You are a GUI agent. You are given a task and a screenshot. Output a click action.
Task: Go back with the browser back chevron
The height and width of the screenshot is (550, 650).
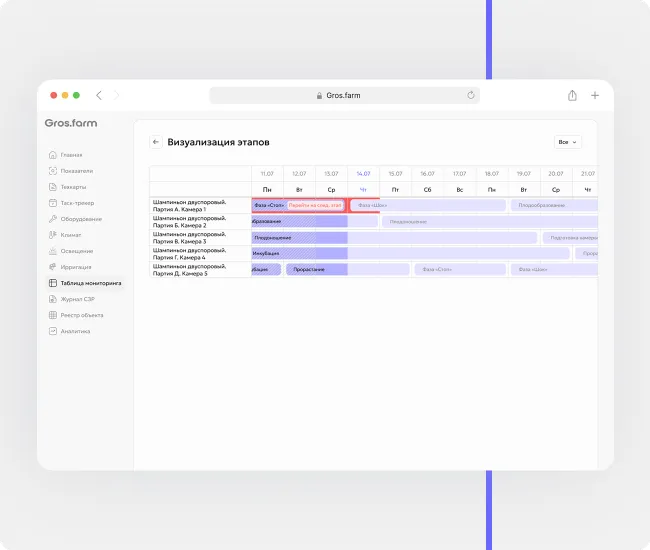[x=98, y=95]
